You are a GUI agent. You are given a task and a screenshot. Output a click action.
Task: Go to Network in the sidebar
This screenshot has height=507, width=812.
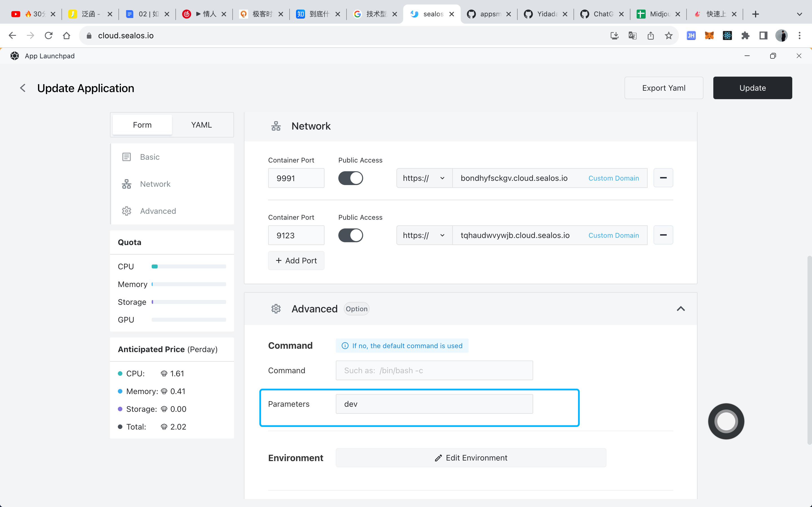coord(155,184)
